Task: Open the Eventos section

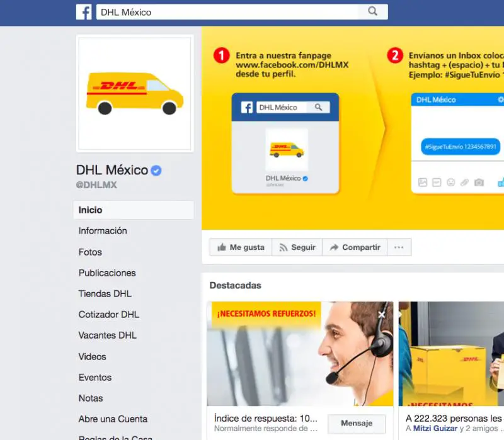Action: click(x=95, y=378)
